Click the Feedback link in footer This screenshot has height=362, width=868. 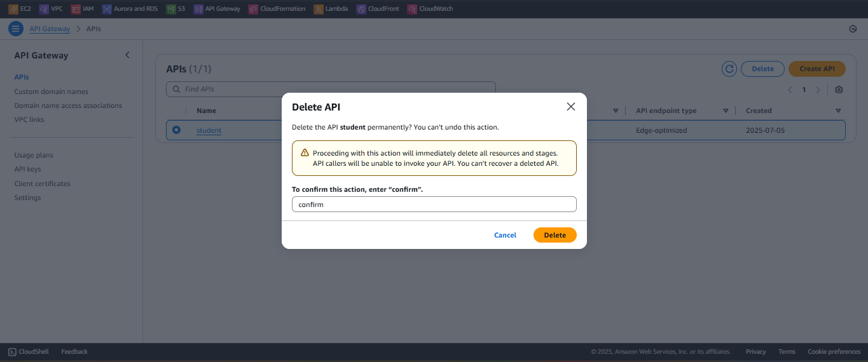pyautogui.click(x=74, y=351)
